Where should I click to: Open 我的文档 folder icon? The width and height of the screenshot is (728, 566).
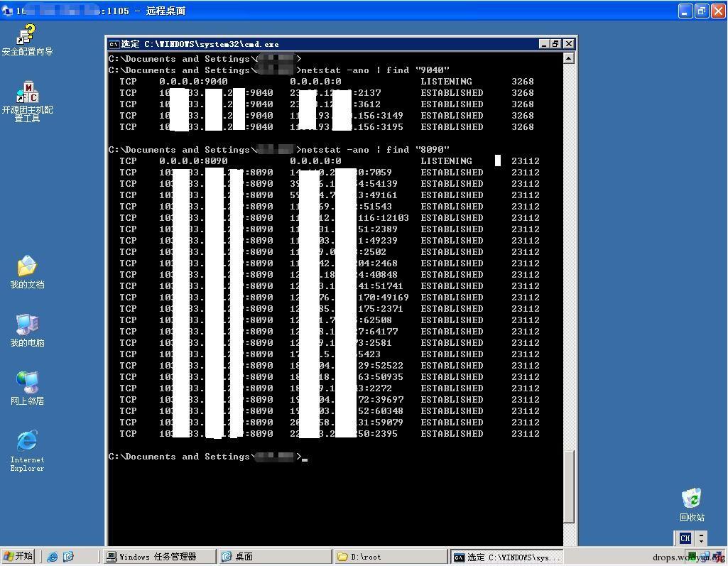[x=27, y=267]
